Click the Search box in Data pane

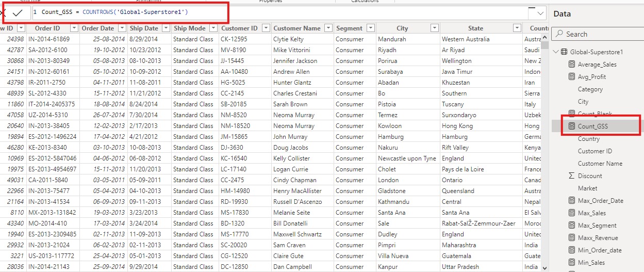pos(597,34)
